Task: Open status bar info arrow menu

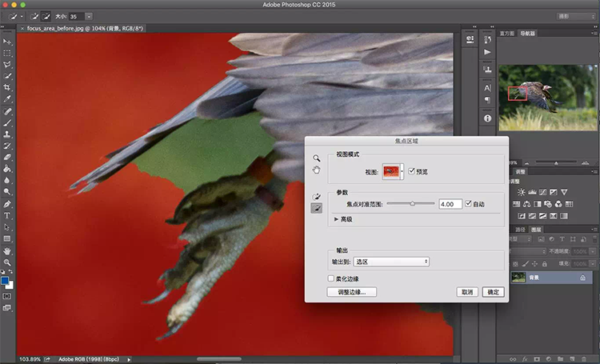Action: 129,359
